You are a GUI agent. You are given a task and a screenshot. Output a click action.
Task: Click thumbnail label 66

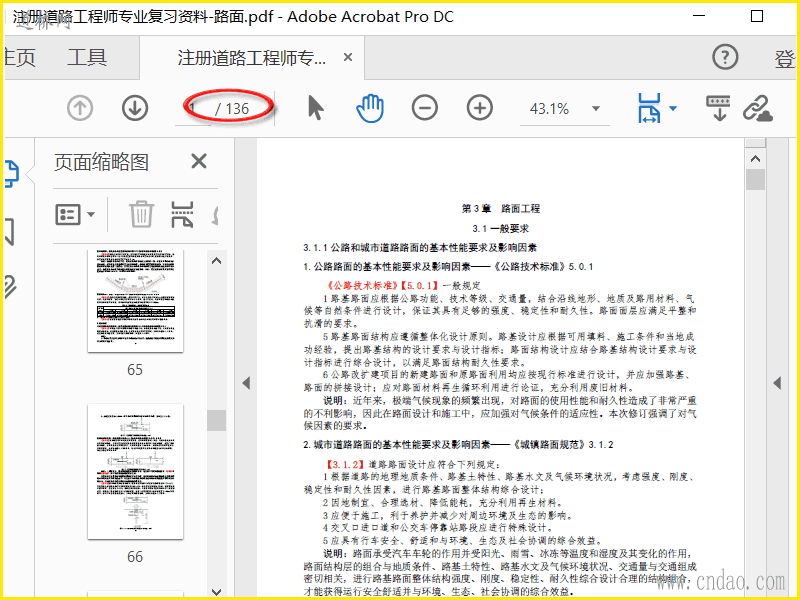coord(135,556)
